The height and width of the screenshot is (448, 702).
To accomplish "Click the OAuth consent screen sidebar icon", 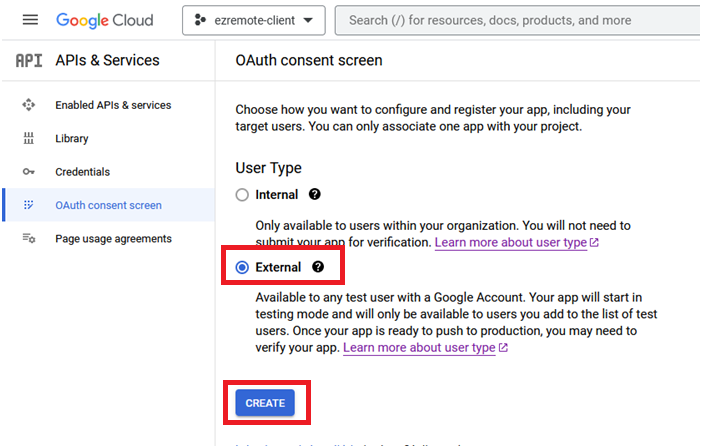I will click(29, 205).
